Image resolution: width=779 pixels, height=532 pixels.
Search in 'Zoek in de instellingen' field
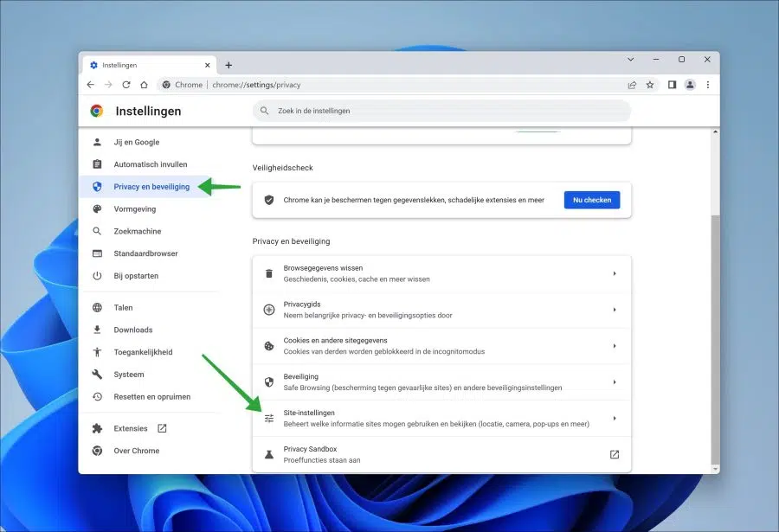click(x=441, y=111)
